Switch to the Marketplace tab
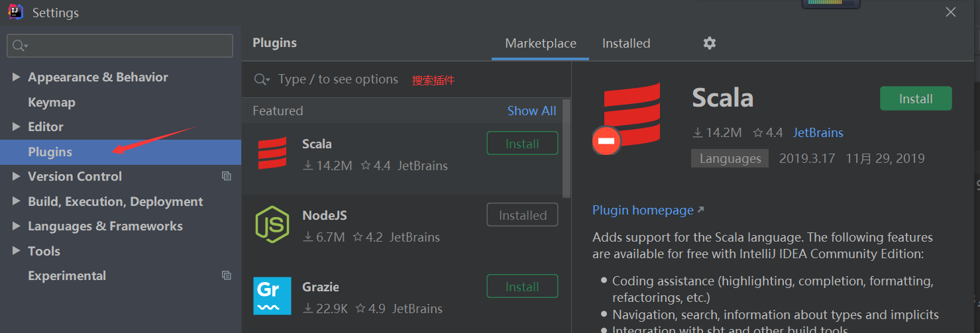The width and height of the screenshot is (980, 333). [x=541, y=44]
